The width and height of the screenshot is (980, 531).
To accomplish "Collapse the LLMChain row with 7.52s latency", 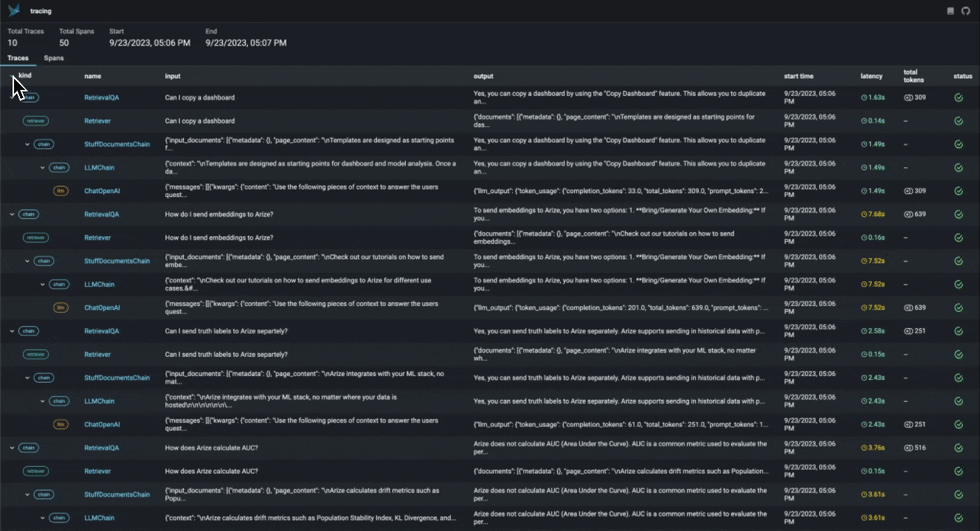I will point(43,285).
